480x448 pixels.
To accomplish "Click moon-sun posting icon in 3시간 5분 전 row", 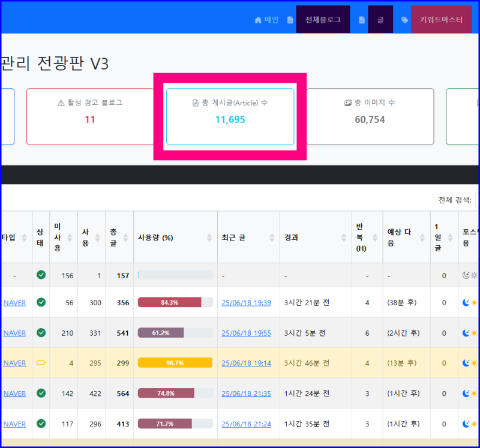I will (x=470, y=333).
